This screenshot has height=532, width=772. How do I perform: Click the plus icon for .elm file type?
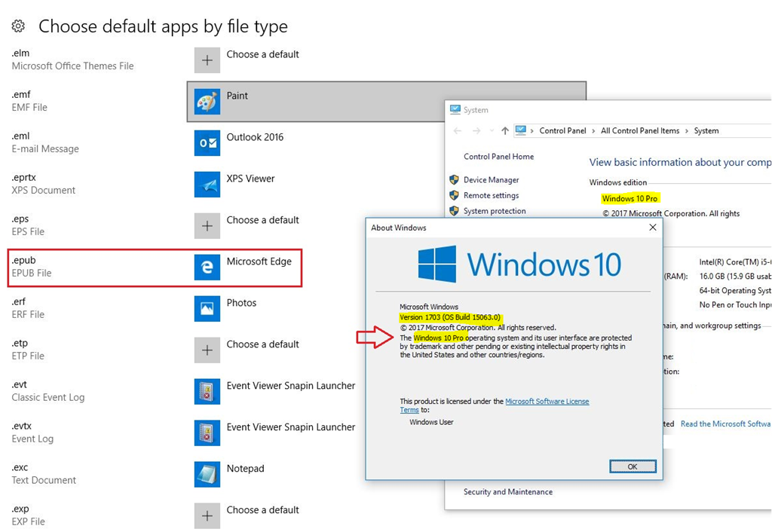207,60
